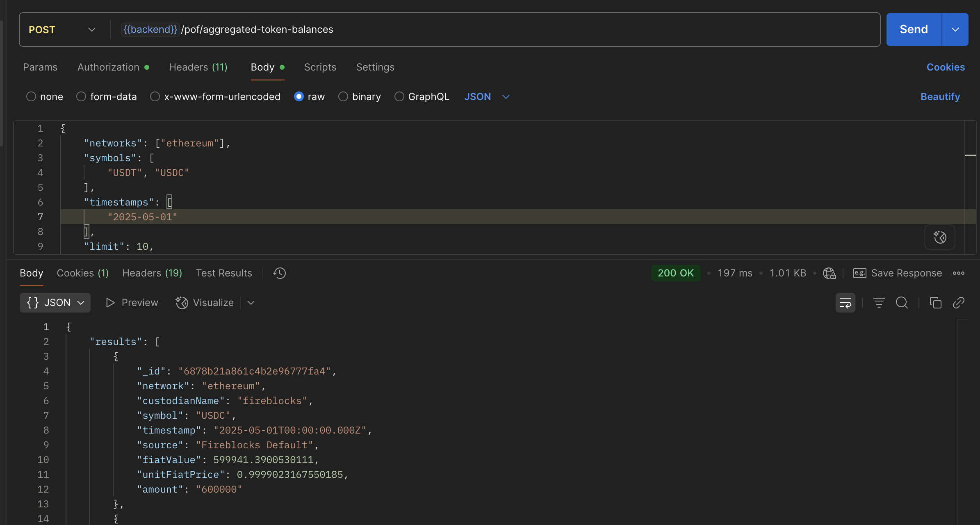Screen dimensions: 980x525
Task: Select the binary body type
Action: (343, 97)
